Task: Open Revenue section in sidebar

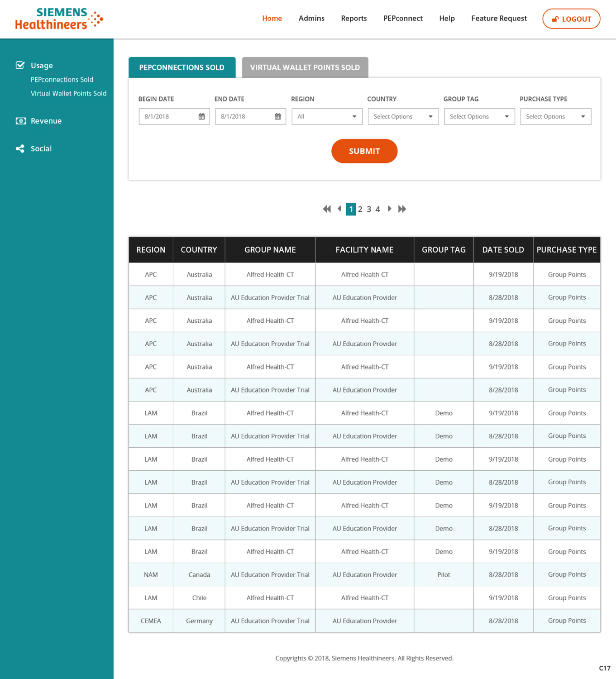Action: tap(46, 121)
